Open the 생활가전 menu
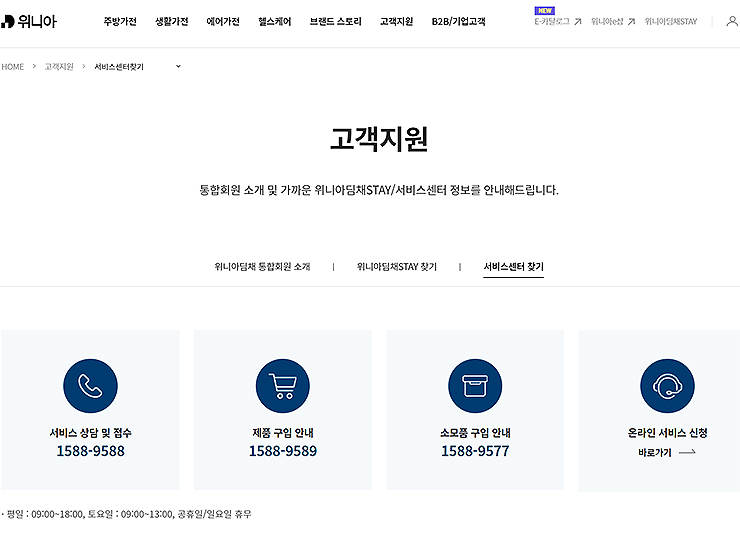This screenshot has width=740, height=549. click(171, 22)
